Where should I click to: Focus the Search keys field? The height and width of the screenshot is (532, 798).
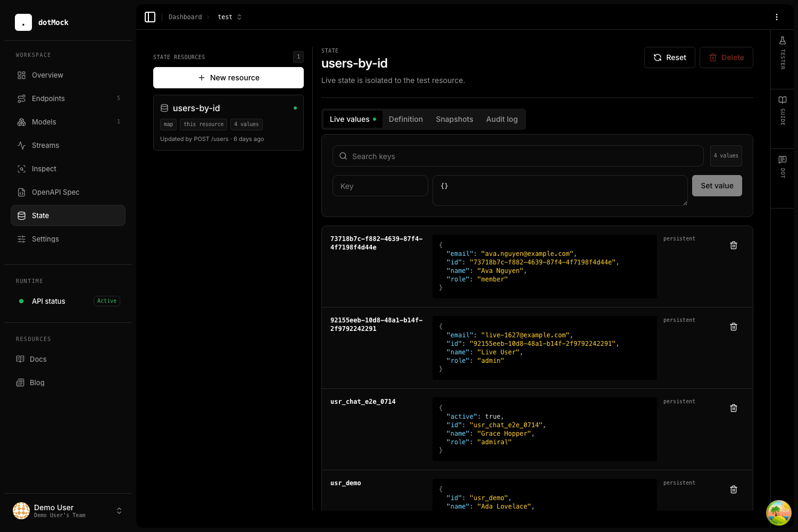pyautogui.click(x=518, y=156)
